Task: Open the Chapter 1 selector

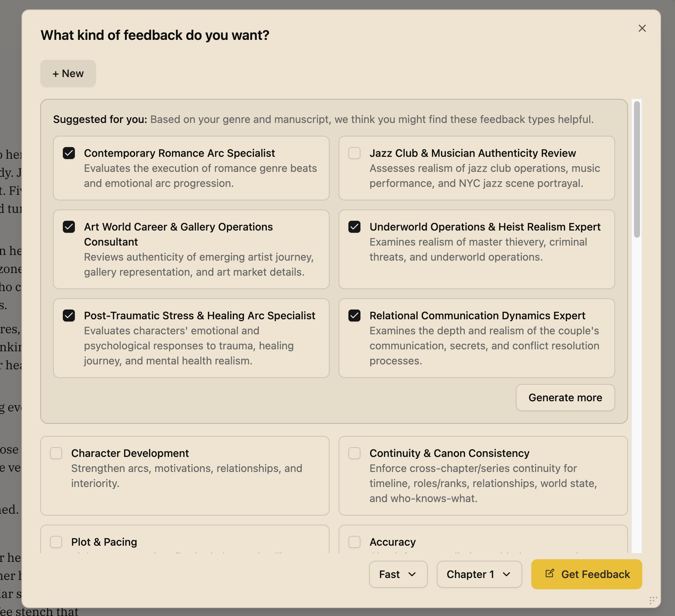Action: pos(479,574)
